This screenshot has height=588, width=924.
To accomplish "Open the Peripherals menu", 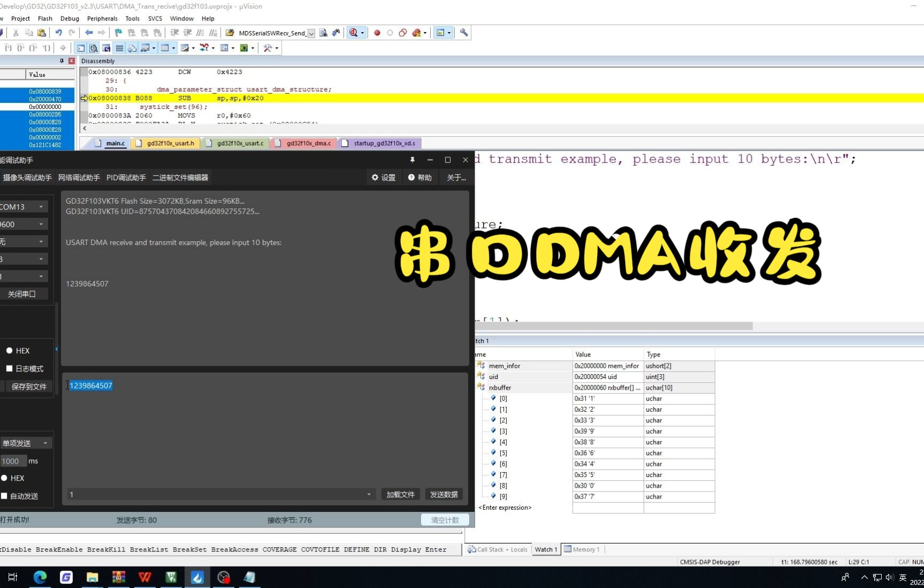I will (102, 18).
